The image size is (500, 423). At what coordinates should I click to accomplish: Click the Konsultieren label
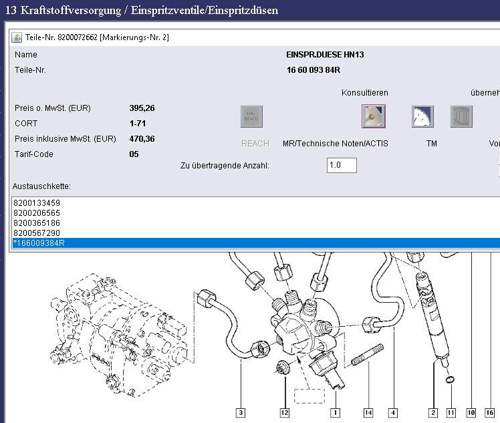click(365, 93)
